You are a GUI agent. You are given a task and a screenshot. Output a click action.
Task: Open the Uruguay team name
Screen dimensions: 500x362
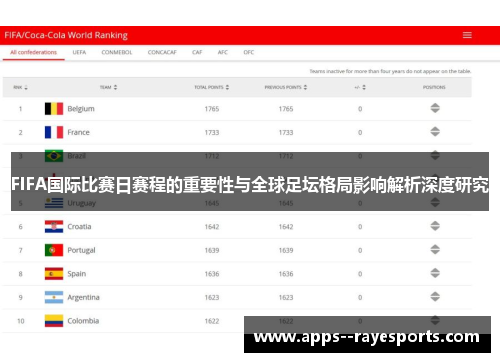(82, 203)
